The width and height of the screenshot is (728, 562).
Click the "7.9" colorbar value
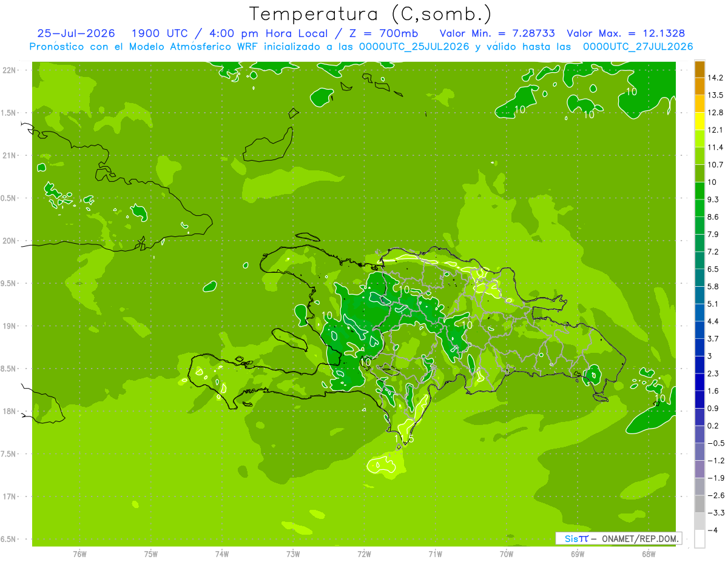point(713,235)
